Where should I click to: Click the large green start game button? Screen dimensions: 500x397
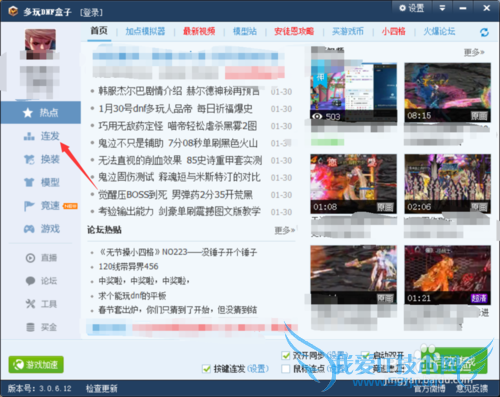pyautogui.click(x=454, y=361)
